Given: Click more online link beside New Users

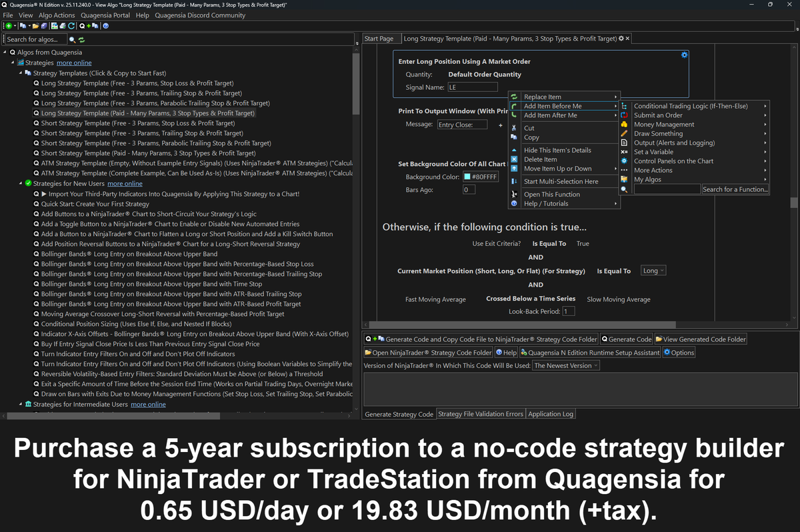Looking at the screenshot, I should (125, 183).
